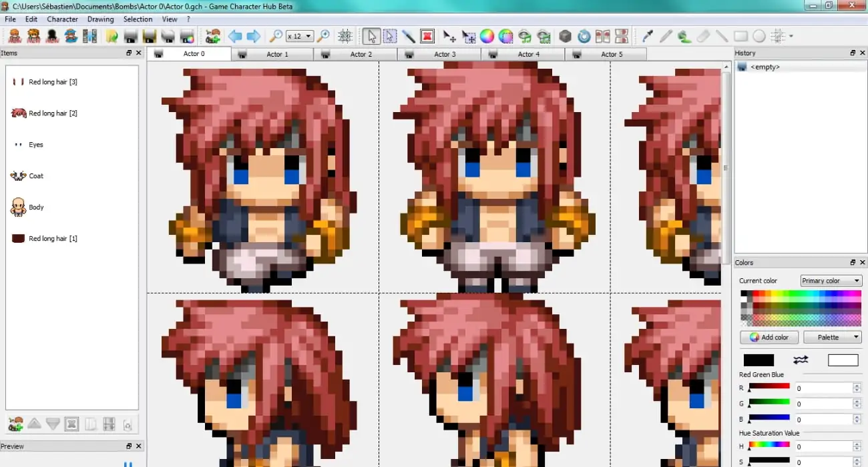Click the white secondary color swatch

click(843, 360)
